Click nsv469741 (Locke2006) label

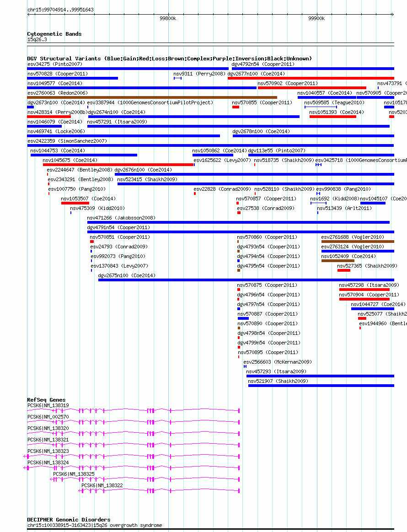coord(56,131)
